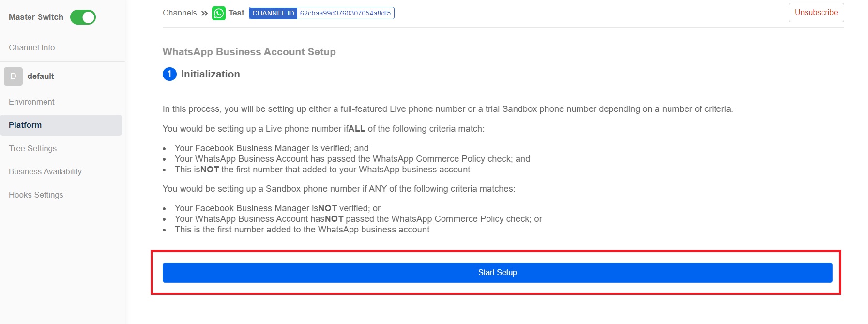
Task: Click the Initialization step heading
Action: 211,74
